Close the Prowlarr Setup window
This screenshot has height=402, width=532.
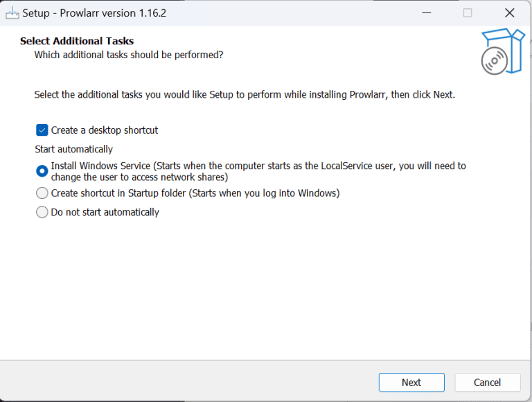click(x=510, y=12)
